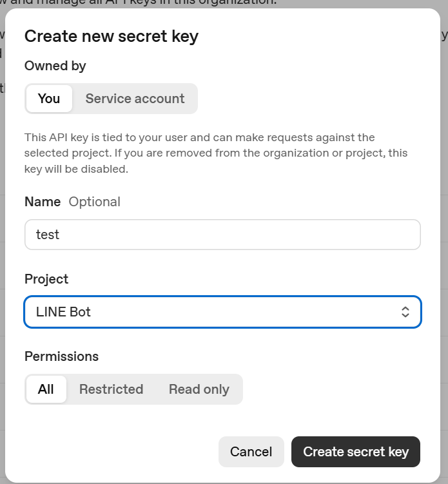Image resolution: width=448 pixels, height=484 pixels.
Task: Click the Name field containing "test"
Action: (222, 235)
